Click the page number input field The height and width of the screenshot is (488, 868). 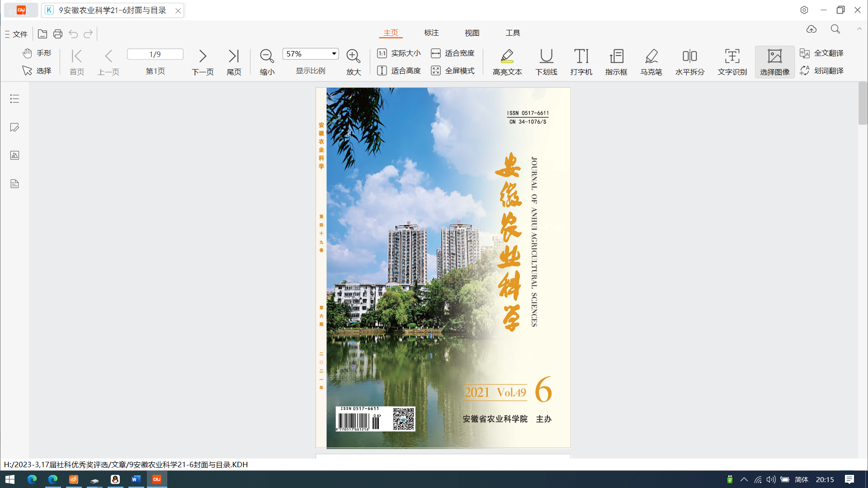click(x=155, y=54)
